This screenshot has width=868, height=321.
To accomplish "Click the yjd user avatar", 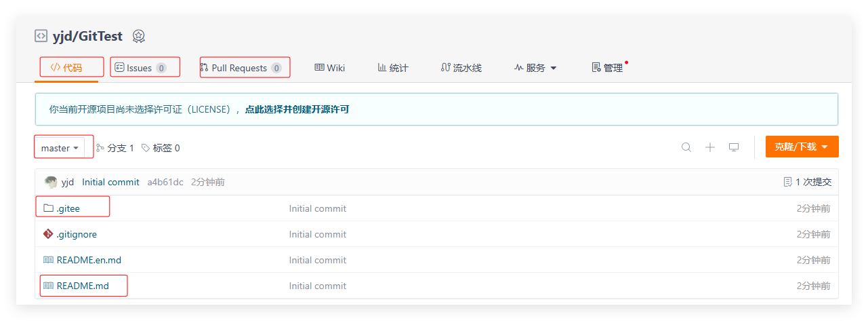I will coord(51,182).
